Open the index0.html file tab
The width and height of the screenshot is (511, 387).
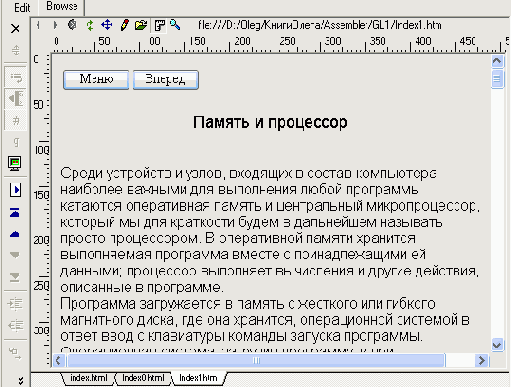[x=143, y=378]
